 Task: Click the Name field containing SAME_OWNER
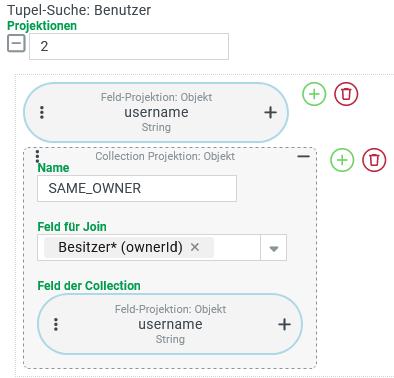point(137,189)
